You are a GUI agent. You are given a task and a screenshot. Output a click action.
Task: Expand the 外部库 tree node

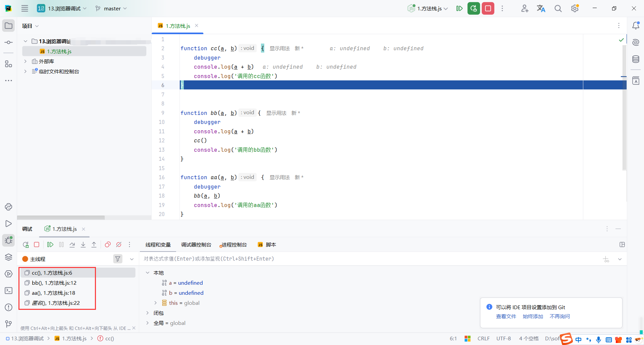pyautogui.click(x=25, y=61)
